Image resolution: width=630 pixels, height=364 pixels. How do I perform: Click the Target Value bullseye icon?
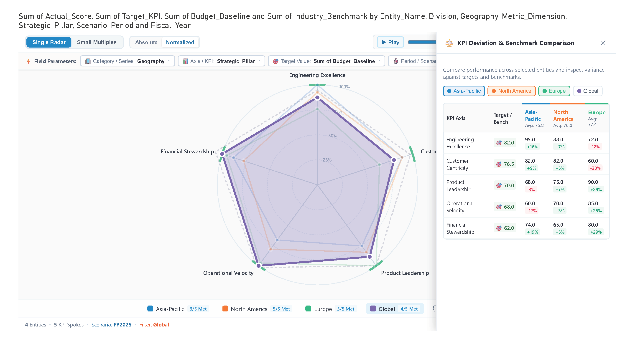(x=275, y=61)
